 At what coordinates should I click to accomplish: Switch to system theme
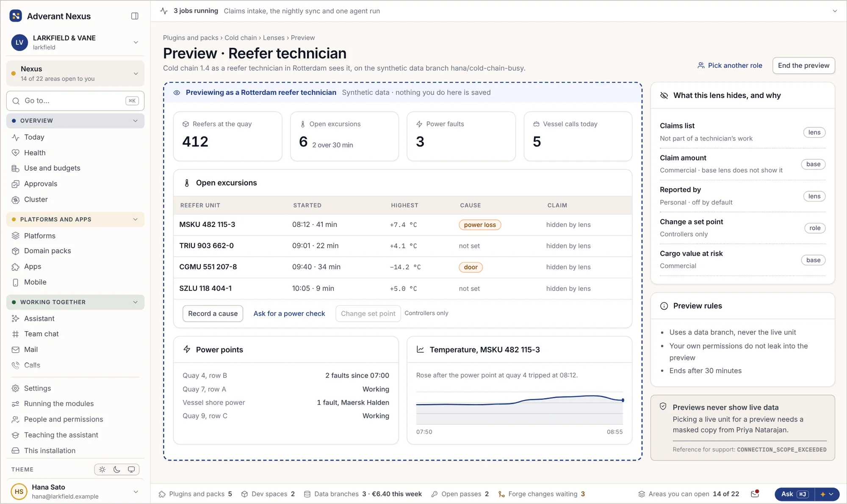click(131, 469)
